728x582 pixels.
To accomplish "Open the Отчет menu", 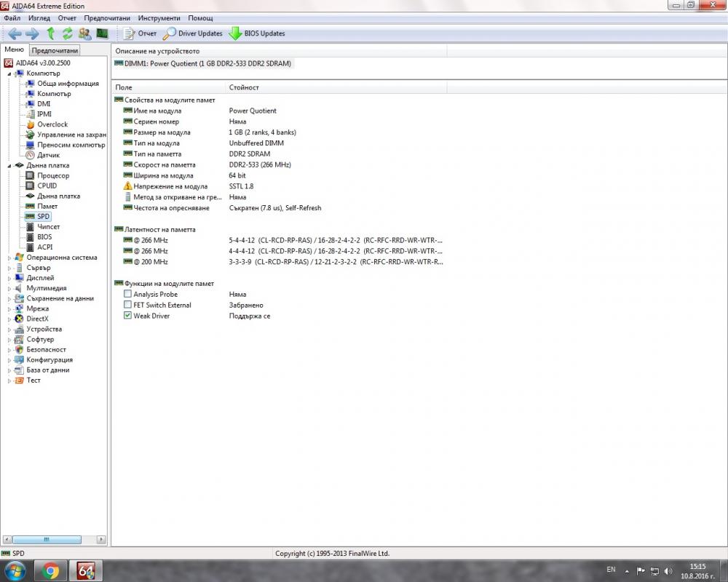I will pyautogui.click(x=67, y=18).
